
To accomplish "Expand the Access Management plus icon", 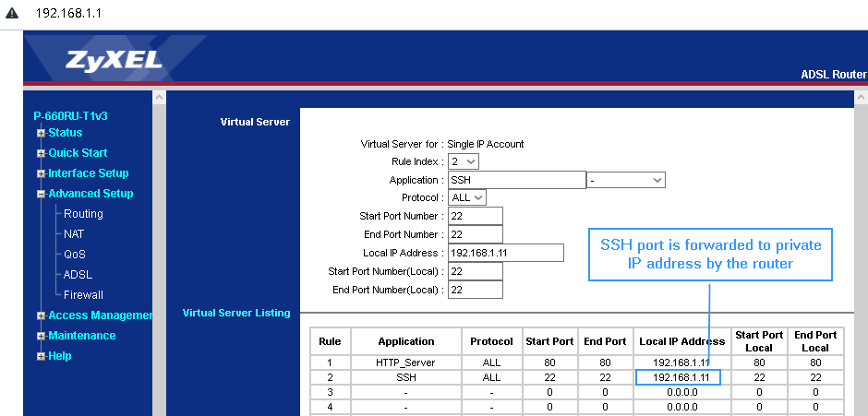I will click(x=42, y=315).
